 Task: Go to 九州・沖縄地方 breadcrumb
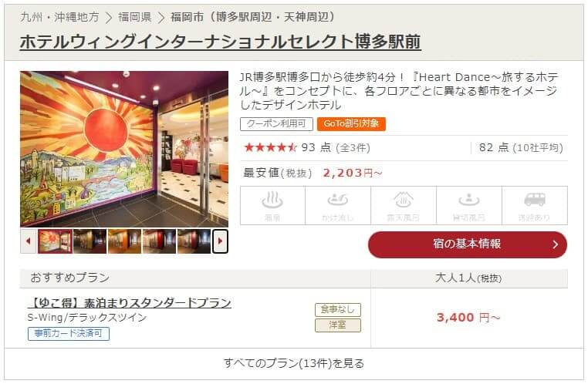pos(59,17)
